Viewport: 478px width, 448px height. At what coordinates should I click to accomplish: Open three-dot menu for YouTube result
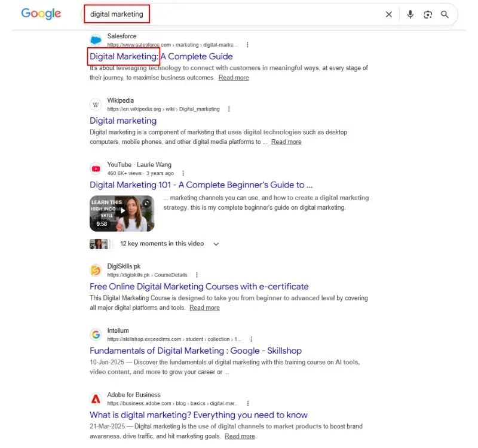click(183, 173)
